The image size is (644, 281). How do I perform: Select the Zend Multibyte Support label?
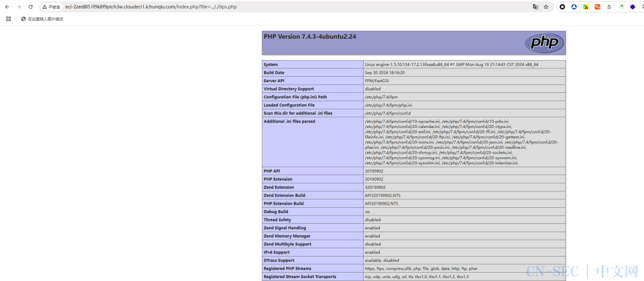pos(287,245)
